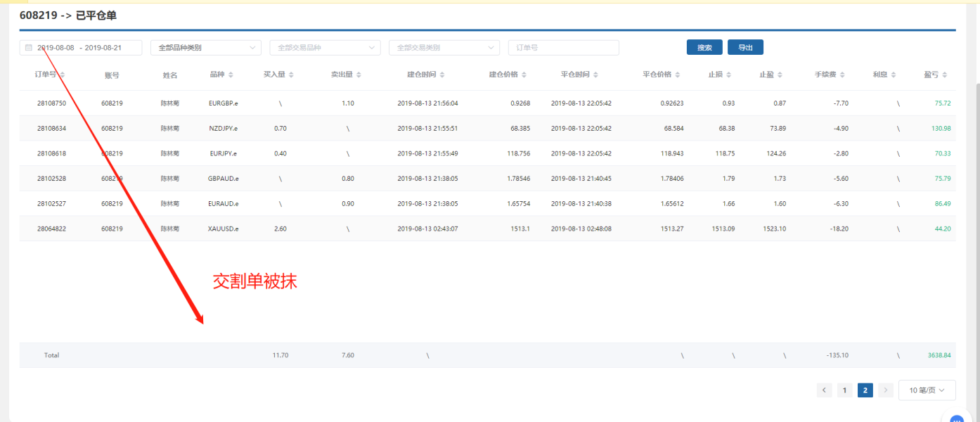The width and height of the screenshot is (980, 422).
Task: Click sort icon beside 平仓价格 header
Action: tap(678, 75)
